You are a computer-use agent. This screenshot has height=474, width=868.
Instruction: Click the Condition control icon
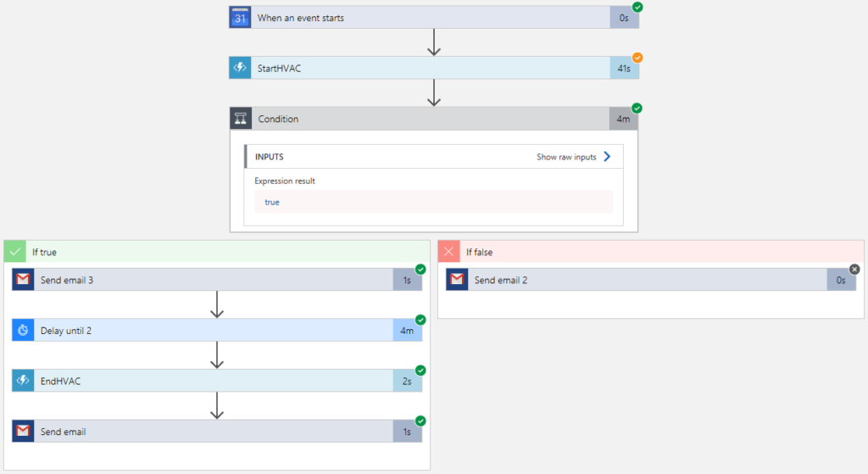click(x=241, y=119)
